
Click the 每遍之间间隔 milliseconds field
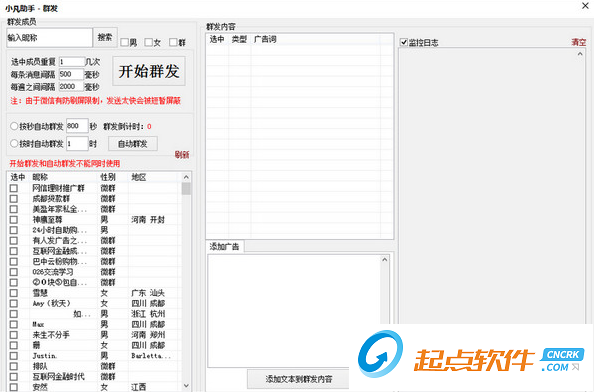(x=71, y=86)
